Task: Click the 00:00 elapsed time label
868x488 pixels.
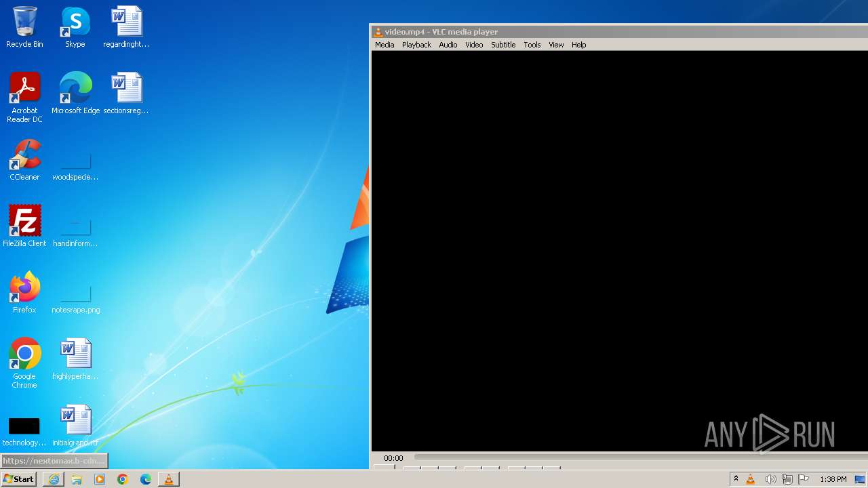Action: coord(393,458)
